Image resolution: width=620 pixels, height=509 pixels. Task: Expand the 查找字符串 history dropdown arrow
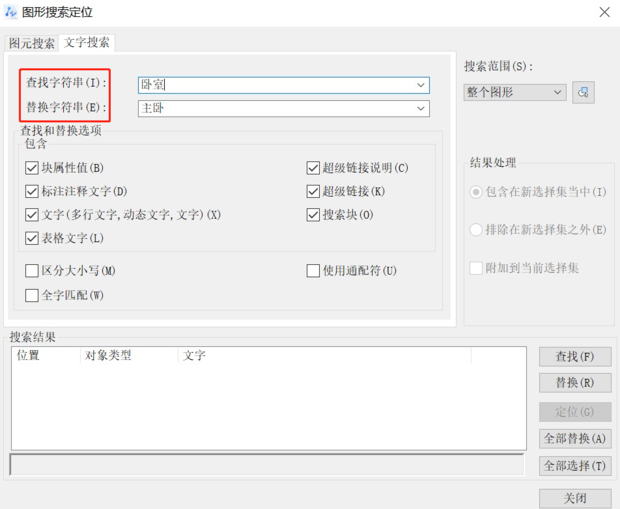point(421,85)
